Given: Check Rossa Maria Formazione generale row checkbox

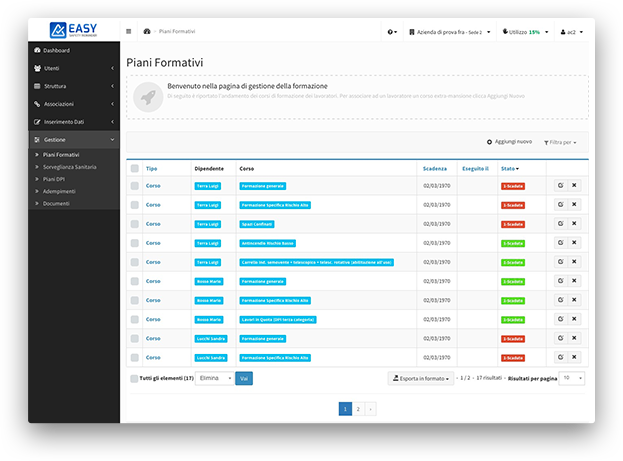Looking at the screenshot, I should pyautogui.click(x=135, y=281).
